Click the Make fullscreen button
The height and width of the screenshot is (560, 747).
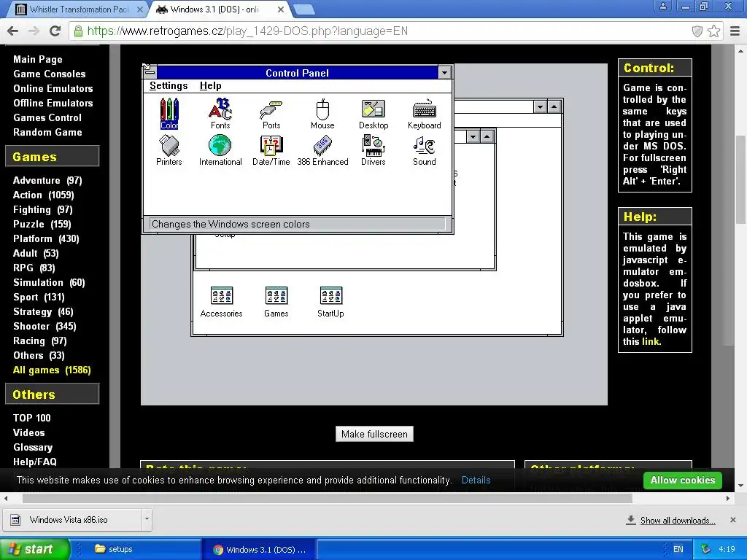(x=374, y=434)
